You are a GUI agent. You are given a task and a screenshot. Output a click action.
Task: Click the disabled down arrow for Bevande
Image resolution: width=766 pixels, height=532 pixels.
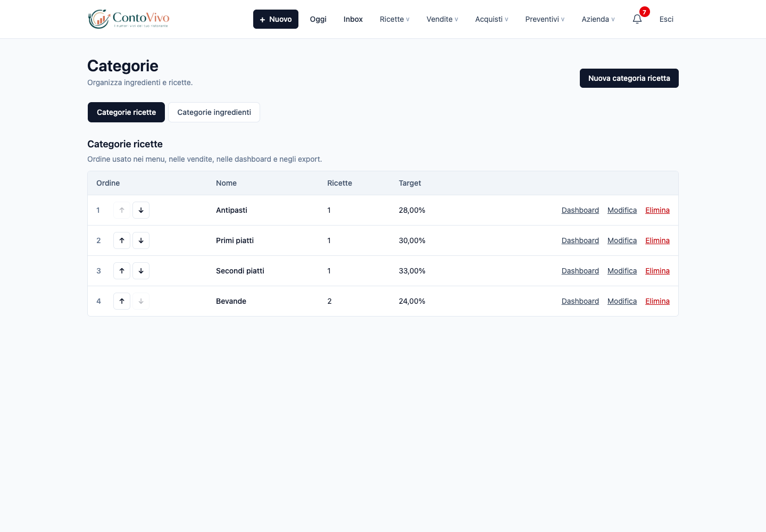tap(141, 301)
